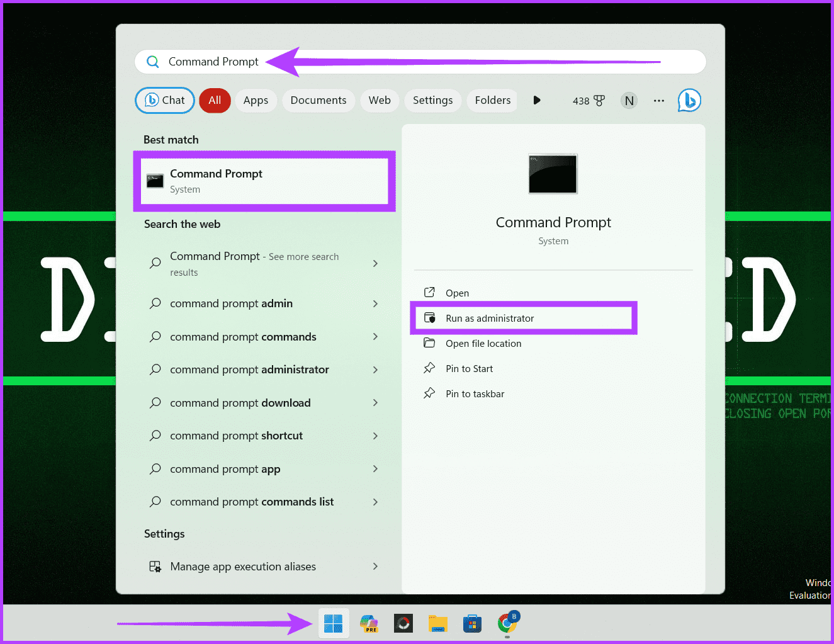This screenshot has height=644, width=834.
Task: Expand chevron beside 'command prompt administrator'
Action: [x=375, y=370]
